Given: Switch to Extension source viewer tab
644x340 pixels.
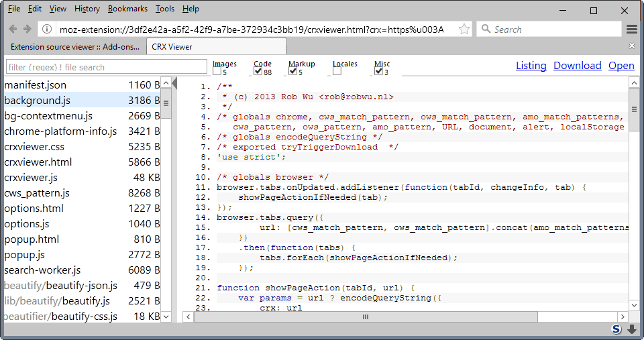Looking at the screenshot, I should tap(75, 47).
